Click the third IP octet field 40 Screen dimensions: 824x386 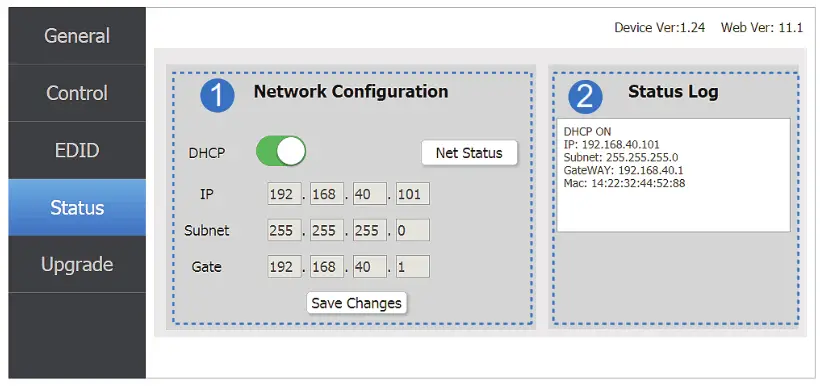click(x=370, y=194)
